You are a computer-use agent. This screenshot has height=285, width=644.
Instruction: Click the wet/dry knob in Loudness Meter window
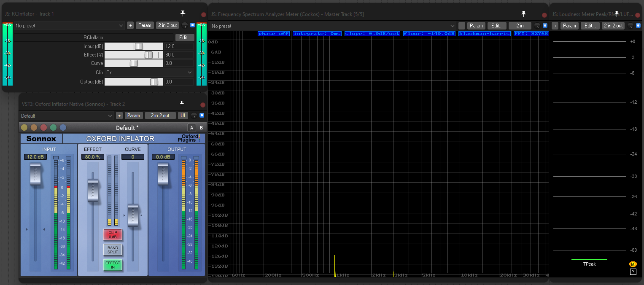[x=630, y=26]
